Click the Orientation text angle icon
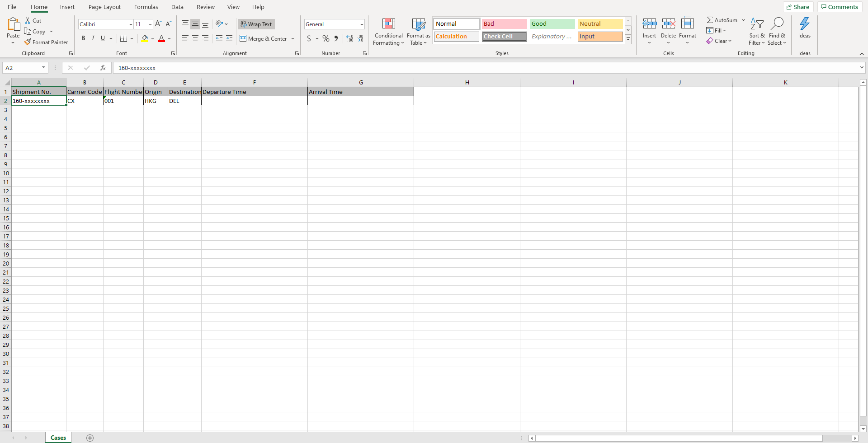 pyautogui.click(x=219, y=24)
